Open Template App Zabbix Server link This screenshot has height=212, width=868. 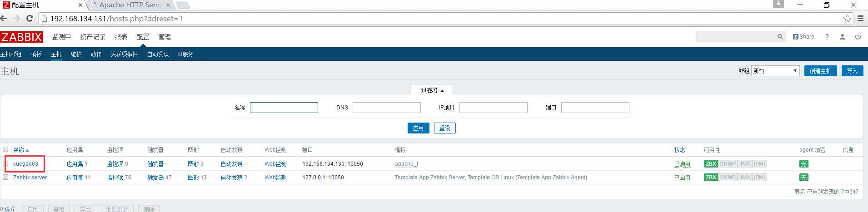pos(430,177)
